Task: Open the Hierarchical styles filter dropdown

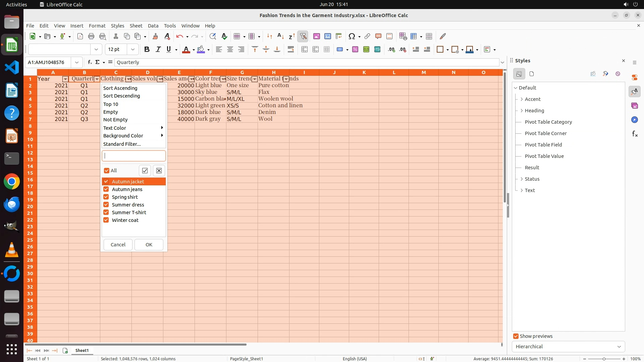Action: pyautogui.click(x=568, y=347)
